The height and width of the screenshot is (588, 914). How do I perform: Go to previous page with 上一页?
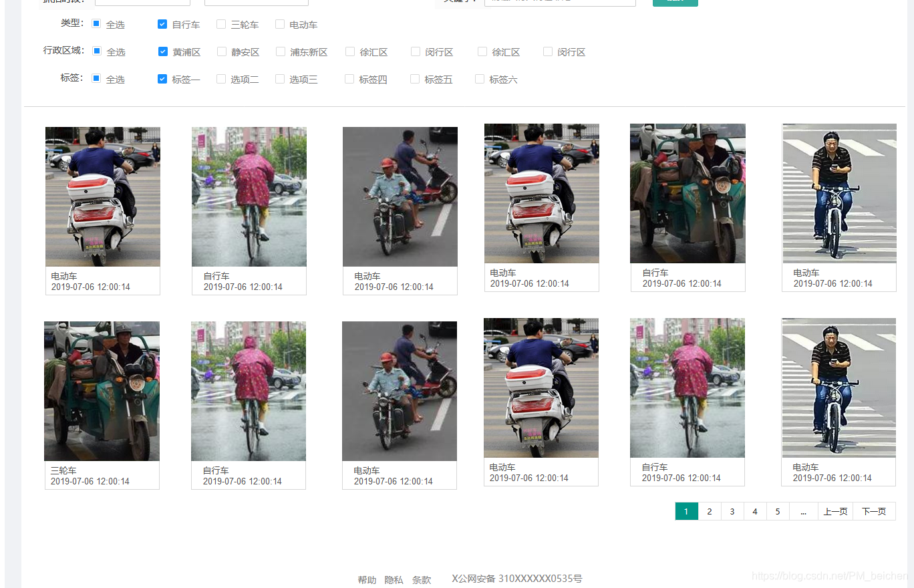coord(836,511)
